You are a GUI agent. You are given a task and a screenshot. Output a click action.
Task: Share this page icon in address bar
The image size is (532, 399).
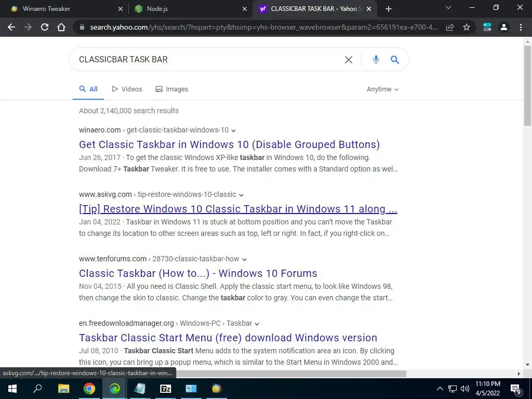coord(450,27)
